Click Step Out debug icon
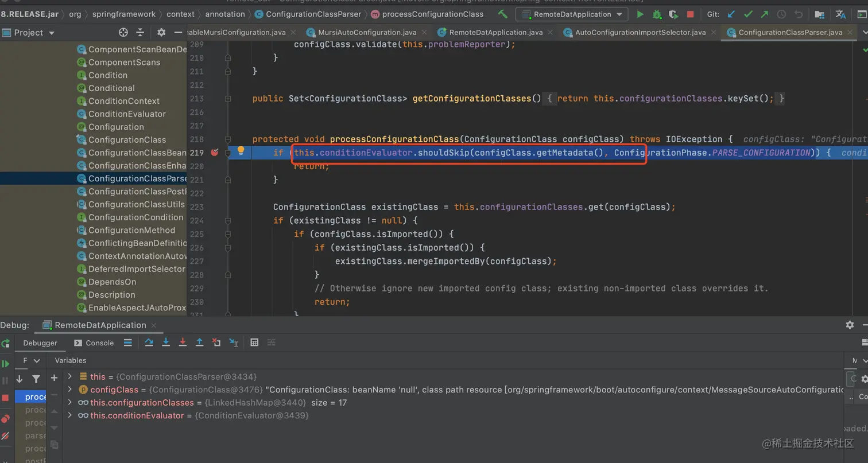 (x=200, y=343)
